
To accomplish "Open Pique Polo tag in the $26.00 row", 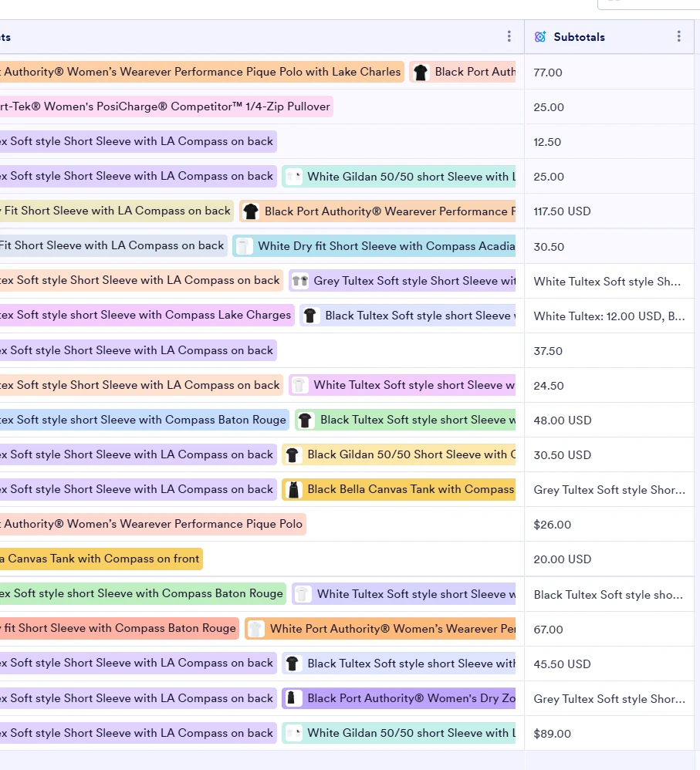I will pos(153,524).
